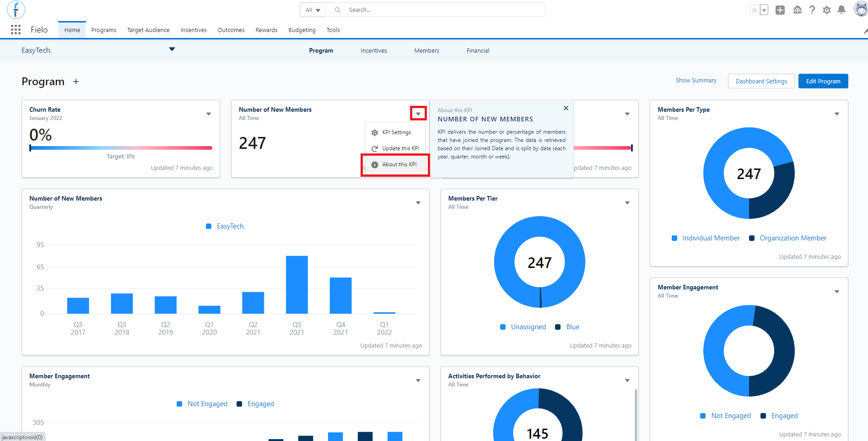Open the global actions plus icon

point(780,10)
